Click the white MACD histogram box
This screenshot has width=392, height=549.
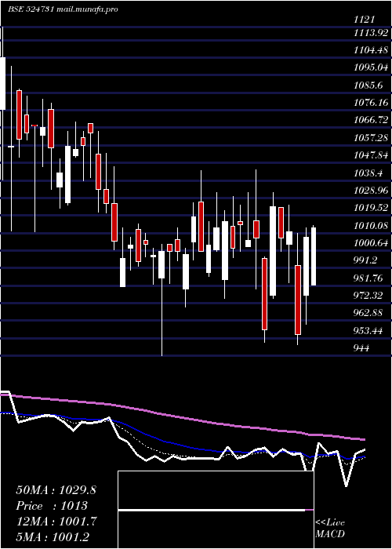(x=216, y=510)
